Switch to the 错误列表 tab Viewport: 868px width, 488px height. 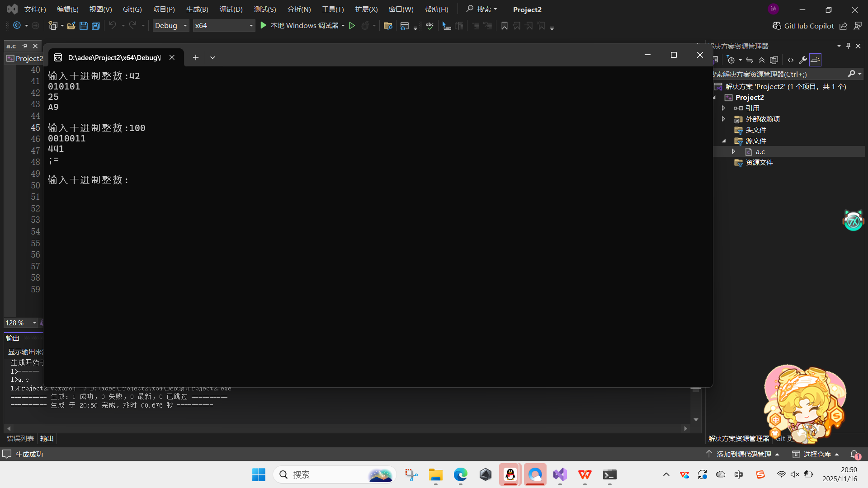[x=20, y=438]
